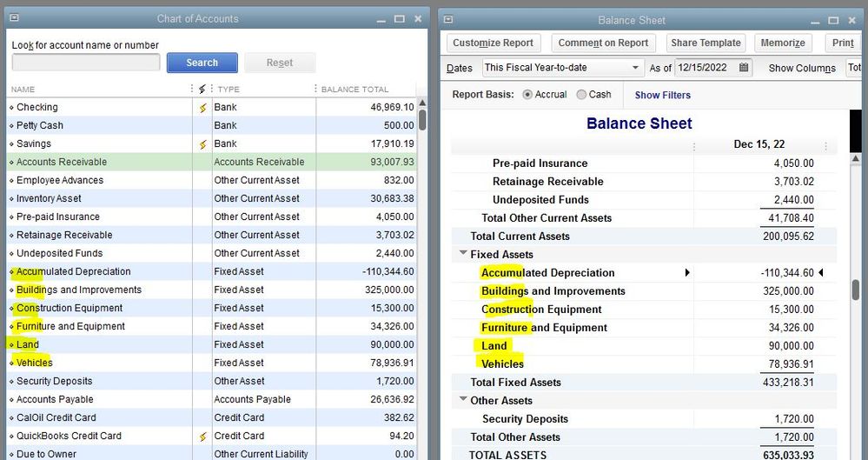Click the diamond icon beside Land account

pyautogui.click(x=11, y=344)
